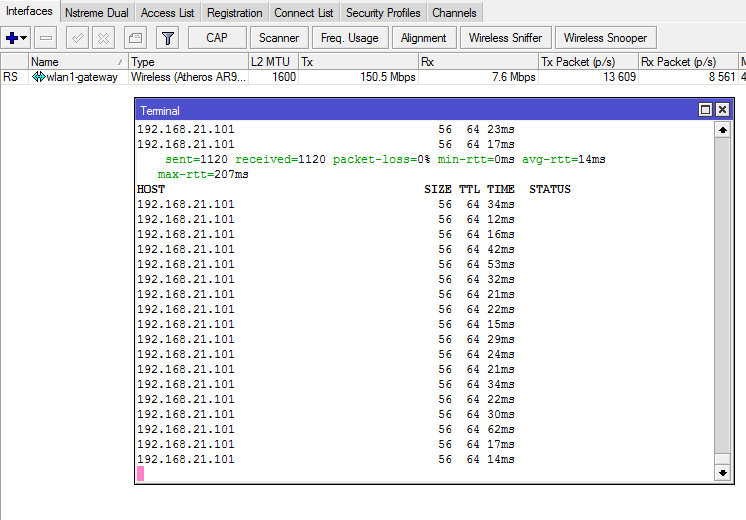
Task: Click the STATUS header in terminal
Action: (x=550, y=189)
